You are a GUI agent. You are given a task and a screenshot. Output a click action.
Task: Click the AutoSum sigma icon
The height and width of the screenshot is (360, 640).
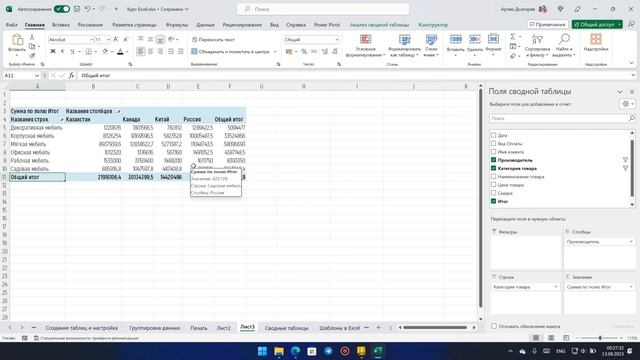tap(513, 37)
